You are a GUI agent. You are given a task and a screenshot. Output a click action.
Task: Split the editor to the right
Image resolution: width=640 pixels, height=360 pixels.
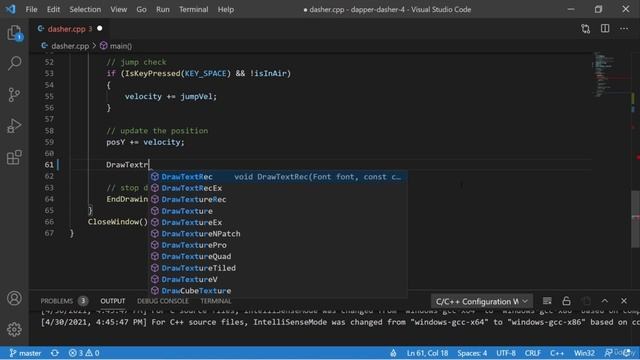pyautogui.click(x=605, y=29)
